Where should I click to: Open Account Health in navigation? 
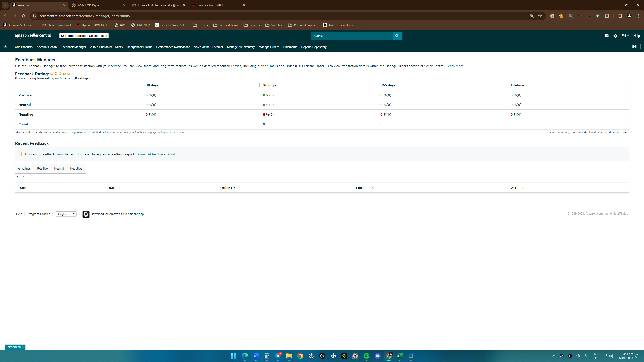click(47, 47)
